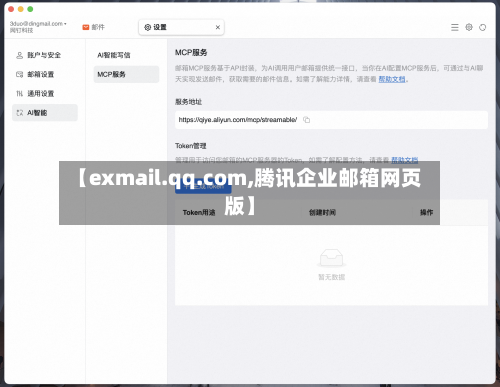Open the AI智能写信 sub-section
The height and width of the screenshot is (387, 500).
(x=126, y=55)
